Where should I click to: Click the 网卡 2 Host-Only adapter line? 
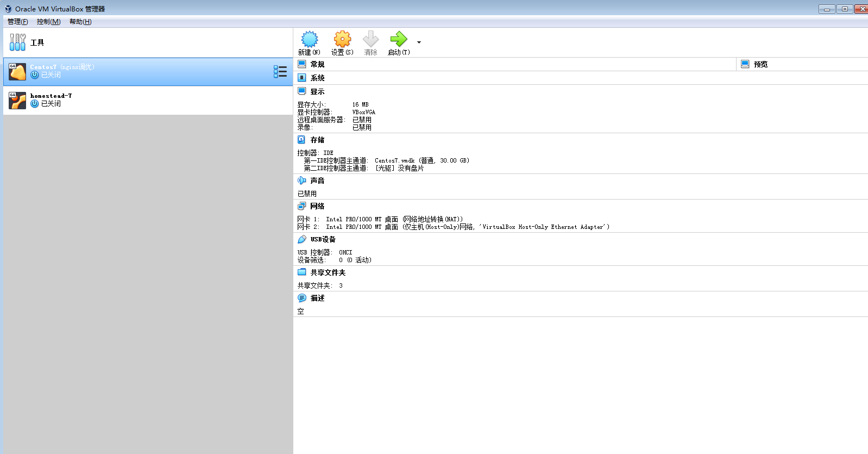point(454,227)
